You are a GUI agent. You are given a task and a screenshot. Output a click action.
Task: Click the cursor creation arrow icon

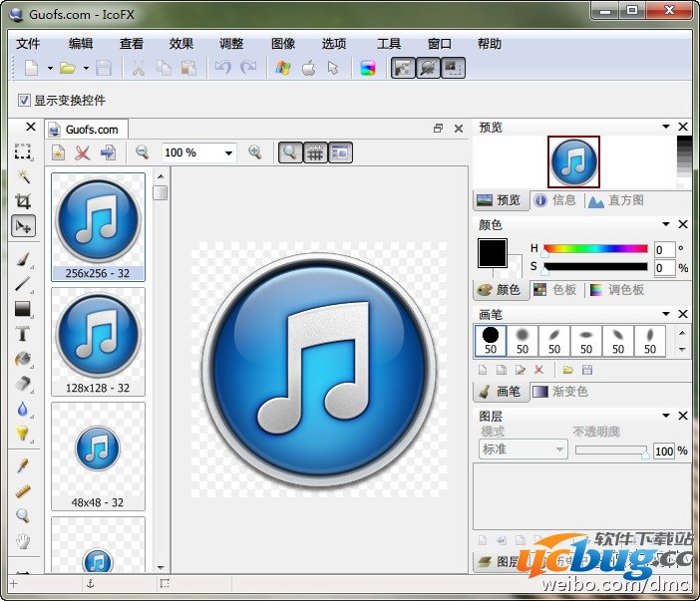(333, 68)
